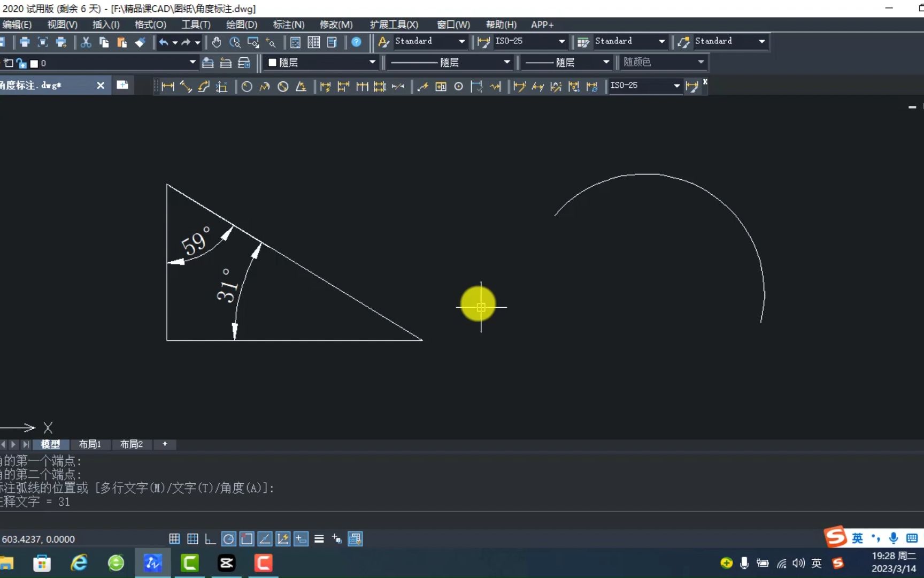Activate the Radius Dimension tool
Screen dimensions: 924x578
click(x=247, y=86)
